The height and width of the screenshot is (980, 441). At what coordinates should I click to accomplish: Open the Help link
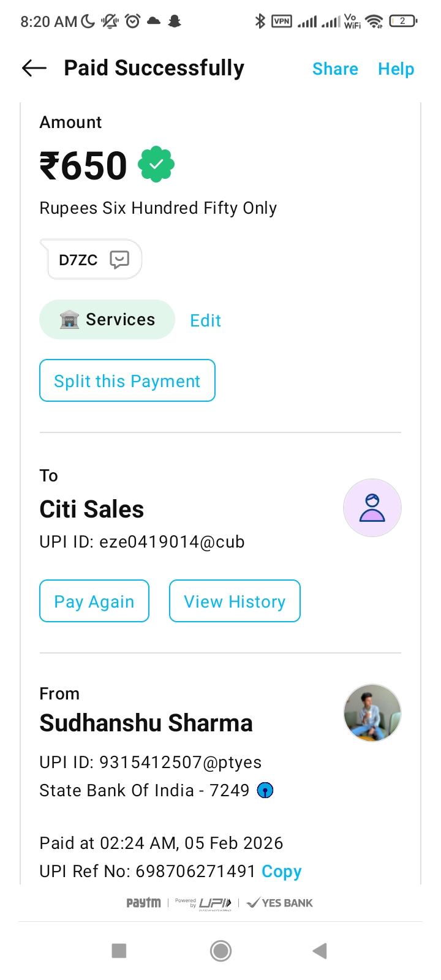point(396,69)
